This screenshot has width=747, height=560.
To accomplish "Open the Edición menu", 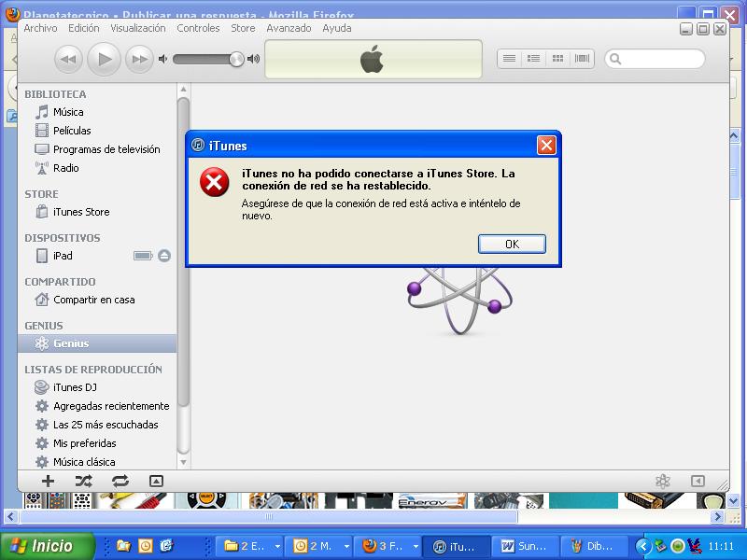I will pyautogui.click(x=84, y=28).
